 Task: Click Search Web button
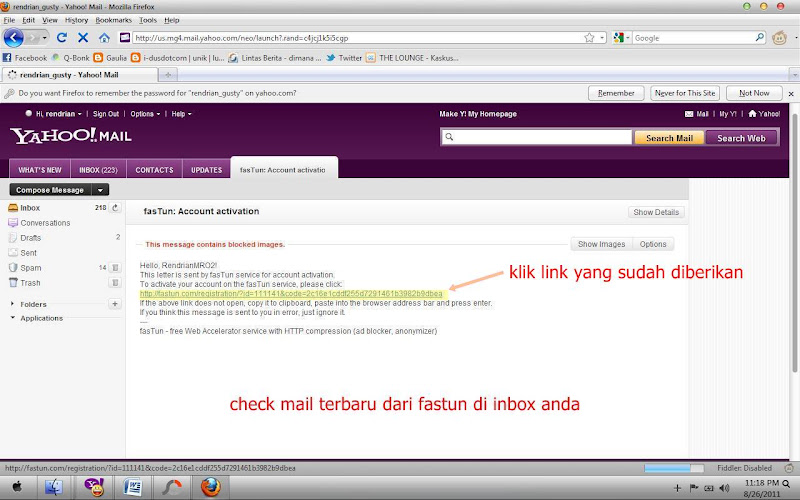coord(741,138)
